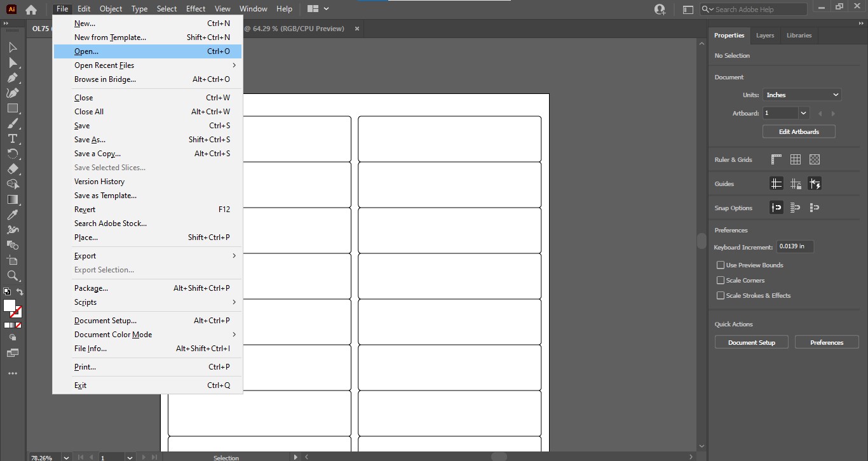Viewport: 868px width, 461px height.
Task: Select the Eyedropper tool
Action: click(13, 215)
